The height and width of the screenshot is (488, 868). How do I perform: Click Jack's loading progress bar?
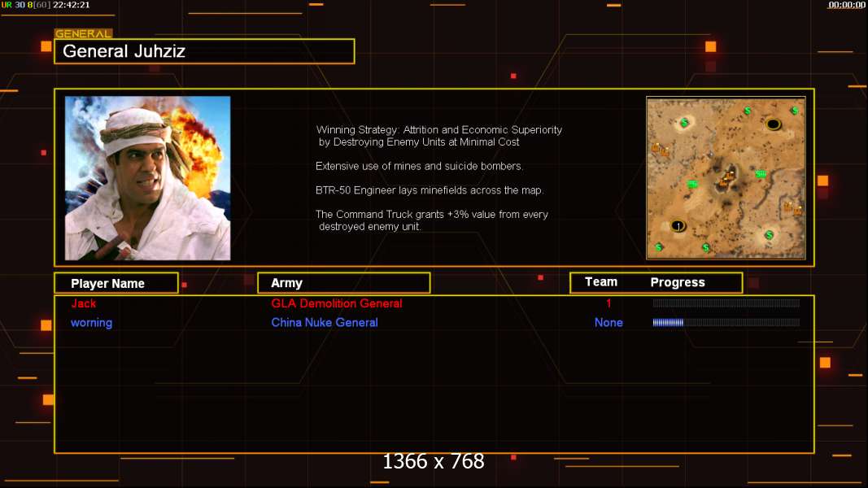tap(726, 303)
